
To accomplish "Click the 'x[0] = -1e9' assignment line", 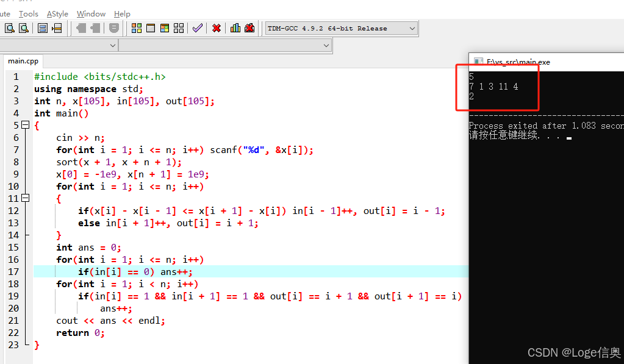I will [x=132, y=174].
